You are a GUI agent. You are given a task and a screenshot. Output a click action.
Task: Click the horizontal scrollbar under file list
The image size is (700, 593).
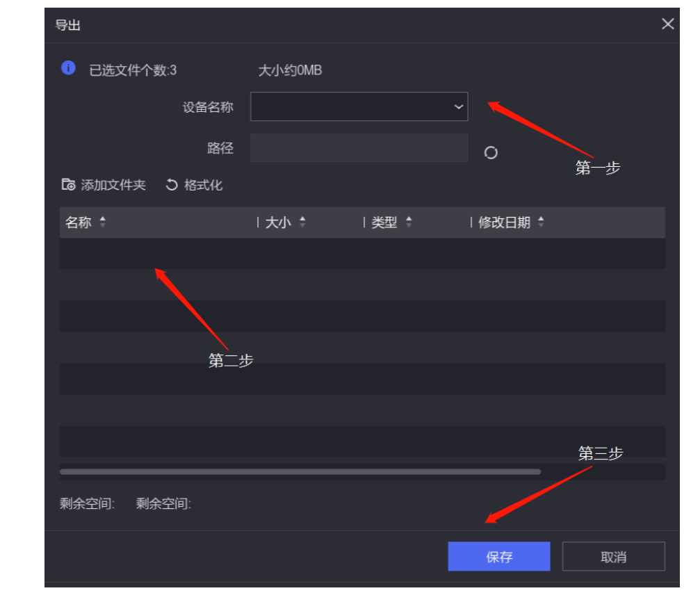coord(300,471)
